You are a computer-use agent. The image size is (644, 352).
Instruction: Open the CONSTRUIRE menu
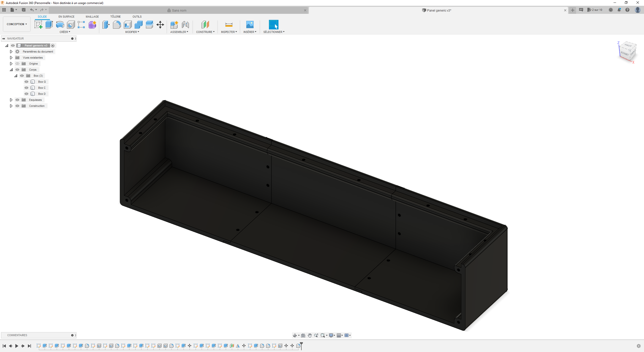pyautogui.click(x=205, y=32)
